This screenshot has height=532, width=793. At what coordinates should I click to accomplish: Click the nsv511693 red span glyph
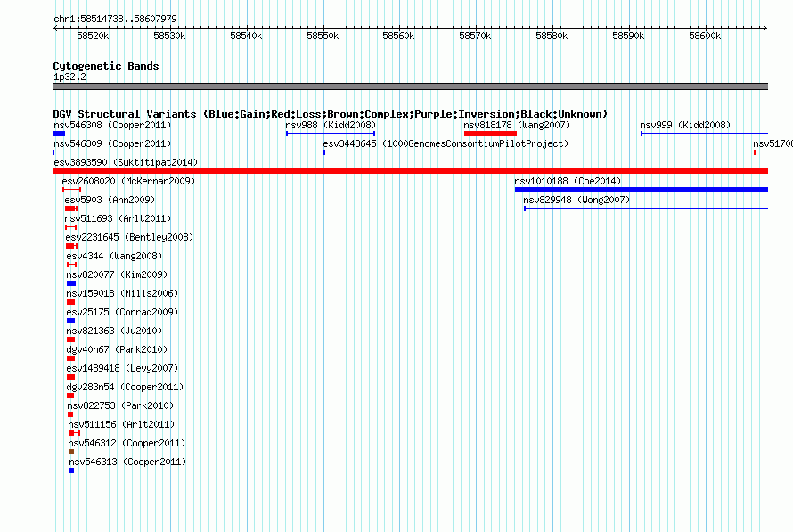[x=70, y=227]
